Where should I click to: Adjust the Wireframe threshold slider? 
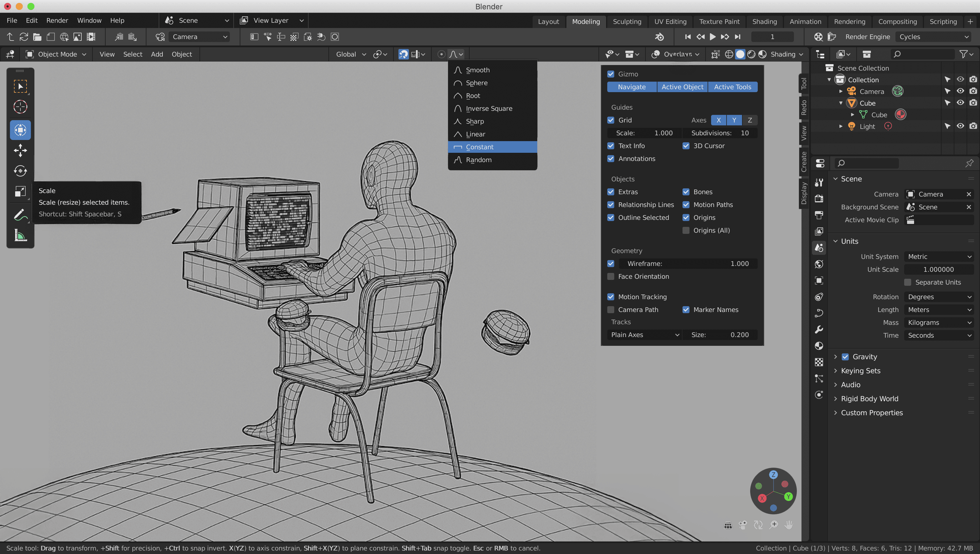tap(688, 264)
